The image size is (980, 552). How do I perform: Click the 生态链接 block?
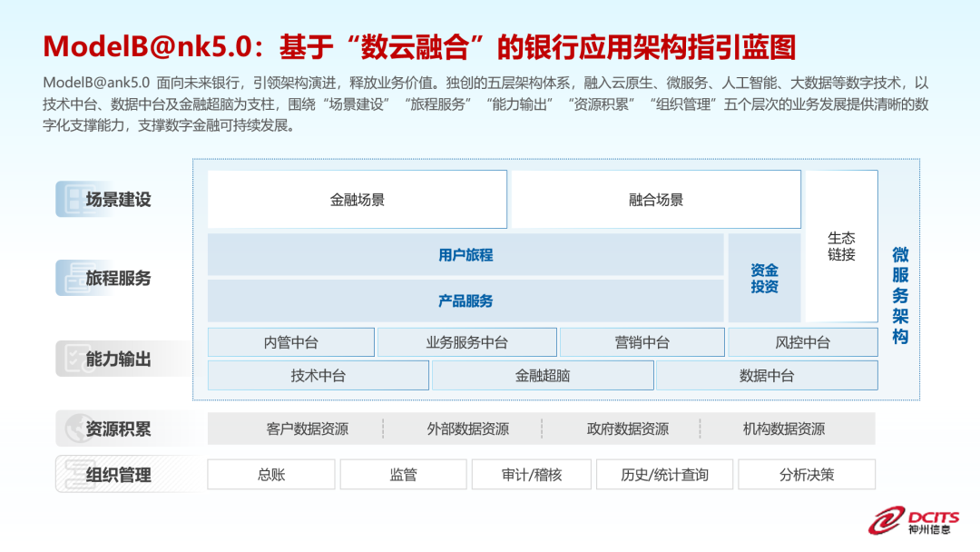(x=841, y=246)
